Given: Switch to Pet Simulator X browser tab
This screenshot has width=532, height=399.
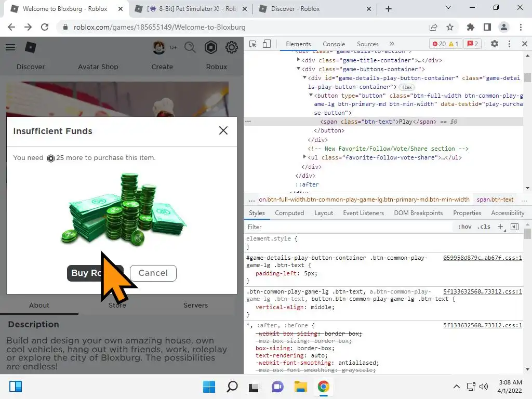Looking at the screenshot, I should (x=190, y=9).
